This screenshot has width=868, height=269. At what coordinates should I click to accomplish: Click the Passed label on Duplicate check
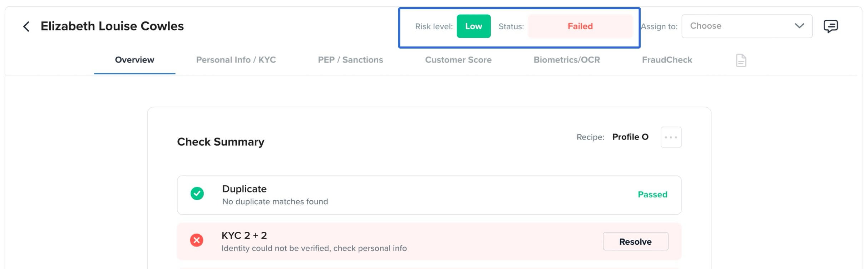pos(652,195)
